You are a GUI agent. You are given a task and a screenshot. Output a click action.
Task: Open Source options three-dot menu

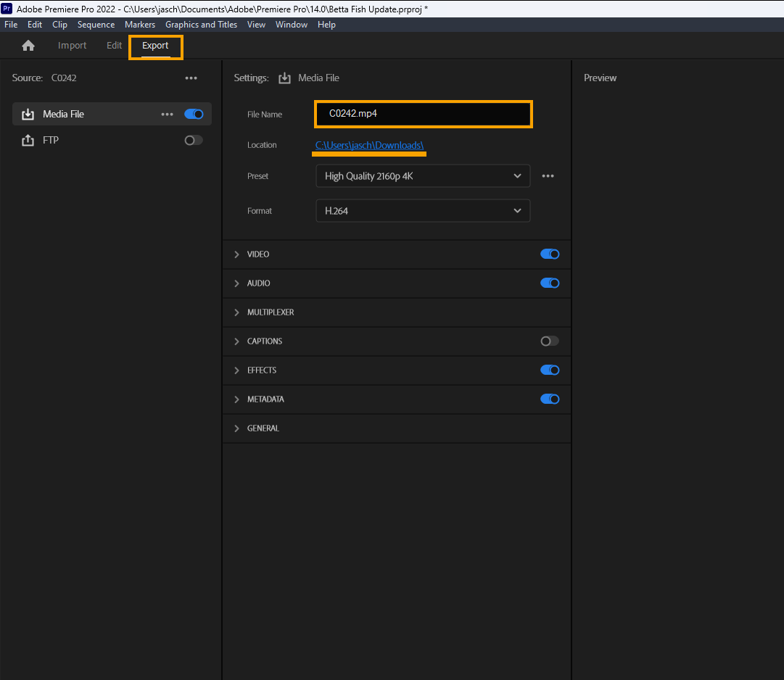[x=191, y=78]
